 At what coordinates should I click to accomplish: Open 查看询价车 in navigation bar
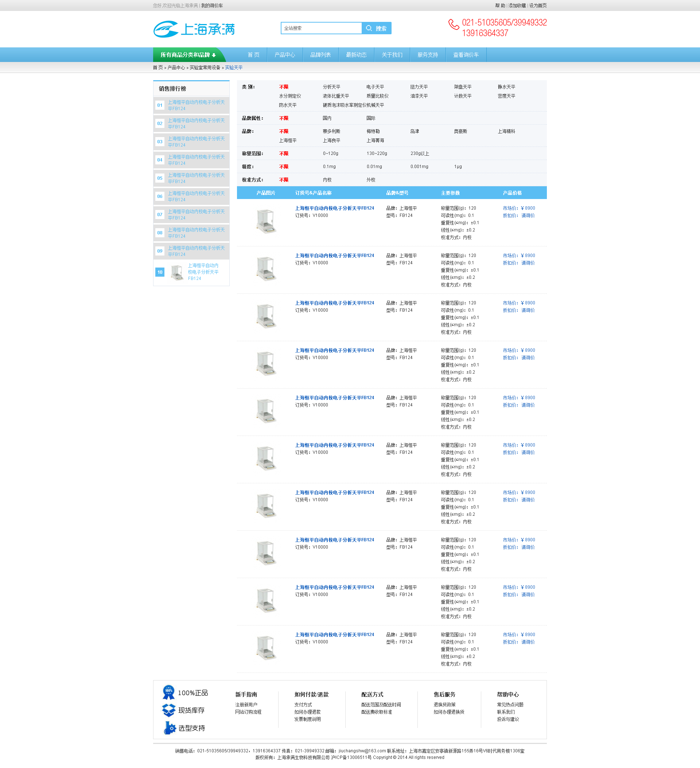(x=466, y=55)
